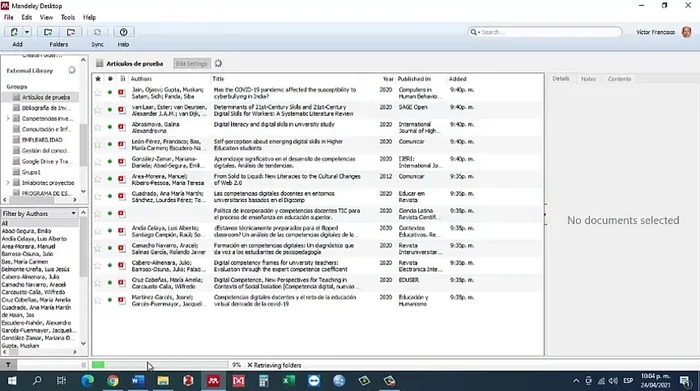The width and height of the screenshot is (700, 391).
Task: Select author Abad-Segura, Emilio in filter
Action: point(26,231)
